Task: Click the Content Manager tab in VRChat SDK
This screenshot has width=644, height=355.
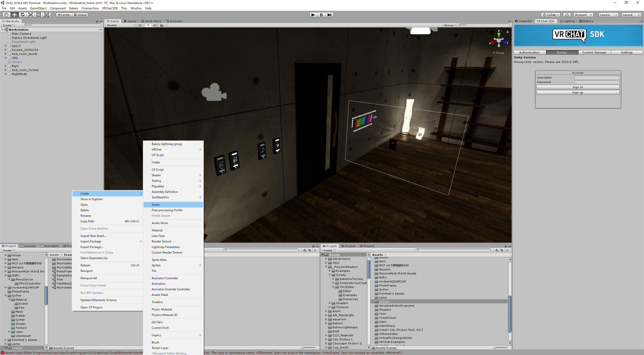Action: click(x=594, y=52)
